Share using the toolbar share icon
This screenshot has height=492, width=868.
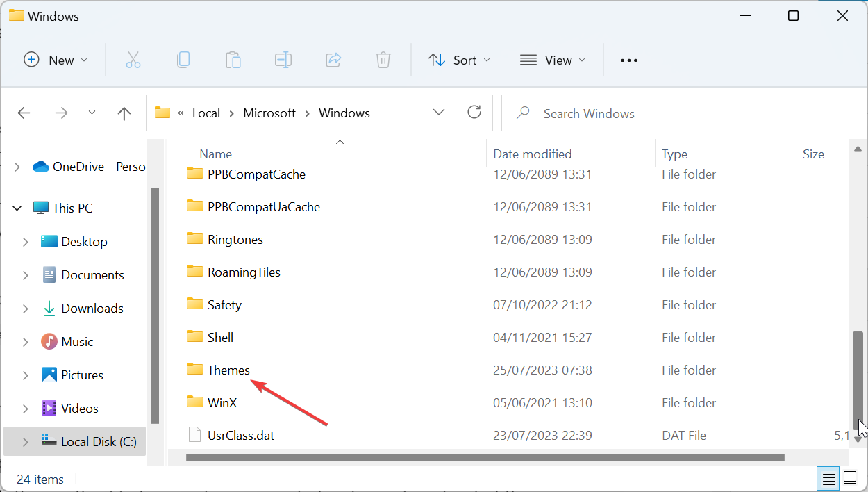click(x=333, y=60)
